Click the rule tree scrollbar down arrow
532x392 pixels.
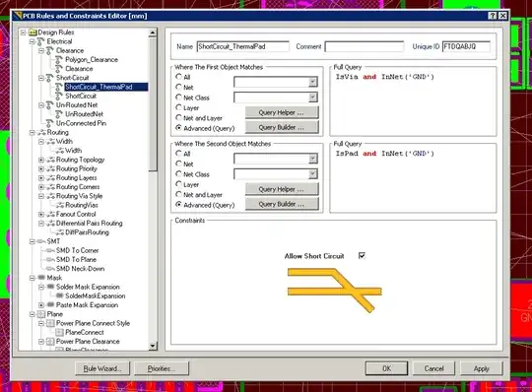pos(153,346)
